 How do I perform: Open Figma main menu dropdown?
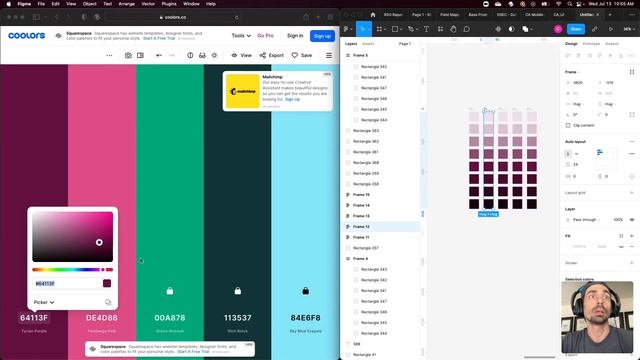click(x=347, y=29)
